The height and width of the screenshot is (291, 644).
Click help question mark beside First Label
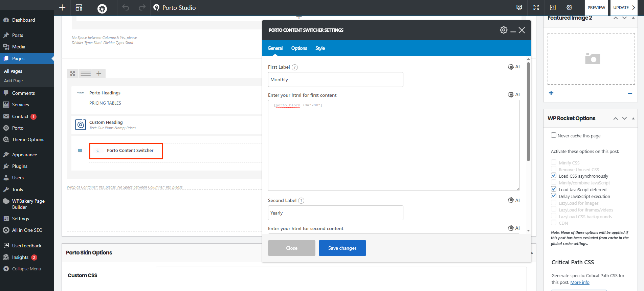(x=295, y=67)
